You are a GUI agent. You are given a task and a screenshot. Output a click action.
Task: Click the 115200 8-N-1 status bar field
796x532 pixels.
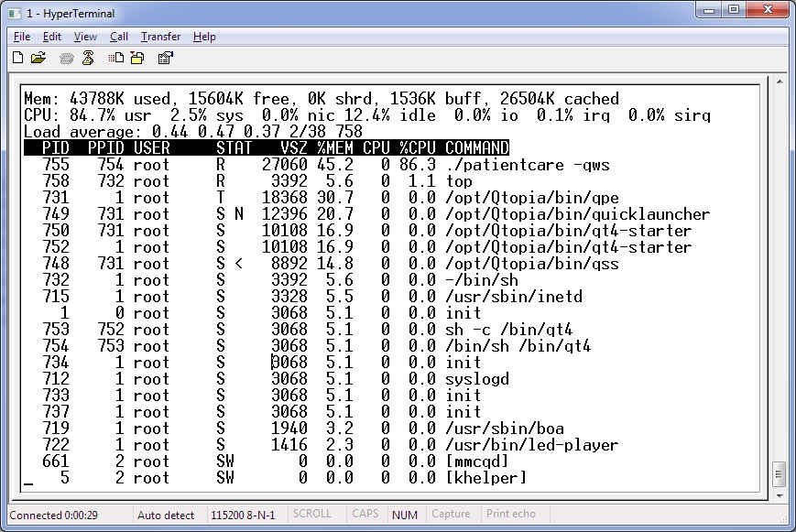point(241,515)
